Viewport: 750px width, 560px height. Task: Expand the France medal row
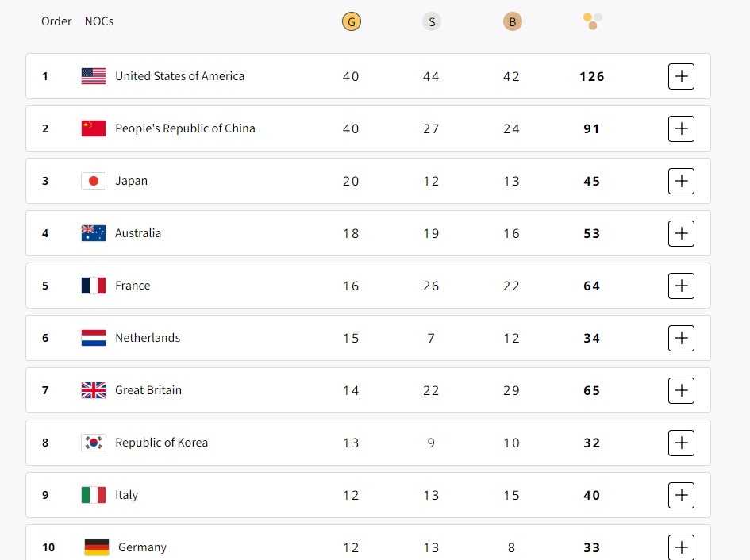[x=681, y=286]
